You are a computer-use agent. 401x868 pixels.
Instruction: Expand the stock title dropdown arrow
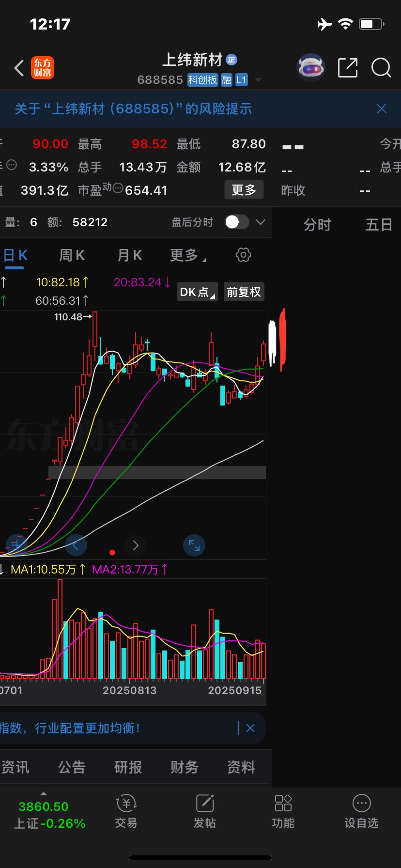pos(258,80)
